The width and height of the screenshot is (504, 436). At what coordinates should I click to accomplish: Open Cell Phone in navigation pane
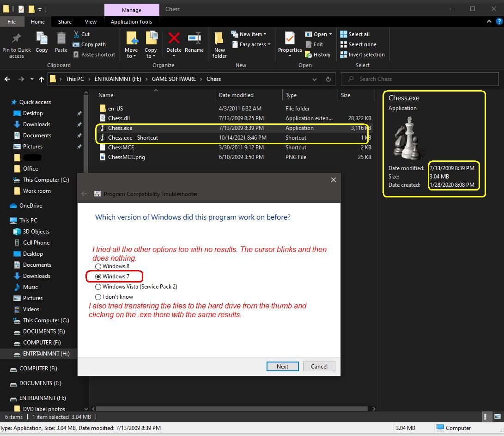(x=36, y=243)
